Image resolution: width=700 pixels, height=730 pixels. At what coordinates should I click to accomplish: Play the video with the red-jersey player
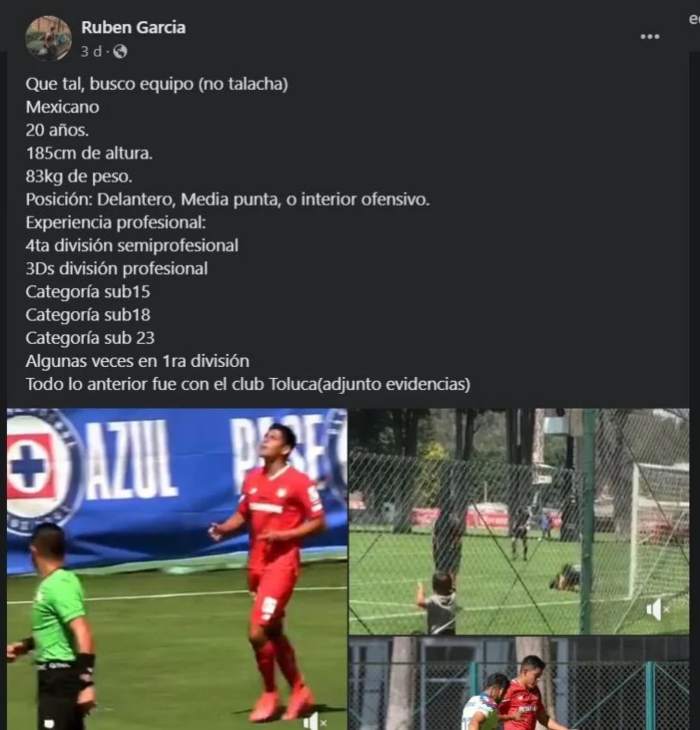(x=177, y=569)
